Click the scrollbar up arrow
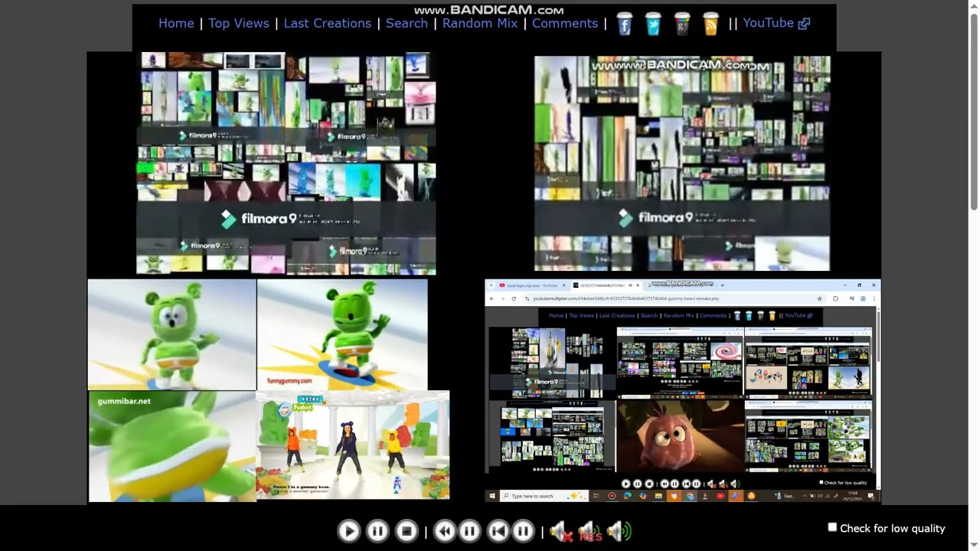Screen dimensions: 980x551 [x=974, y=6]
